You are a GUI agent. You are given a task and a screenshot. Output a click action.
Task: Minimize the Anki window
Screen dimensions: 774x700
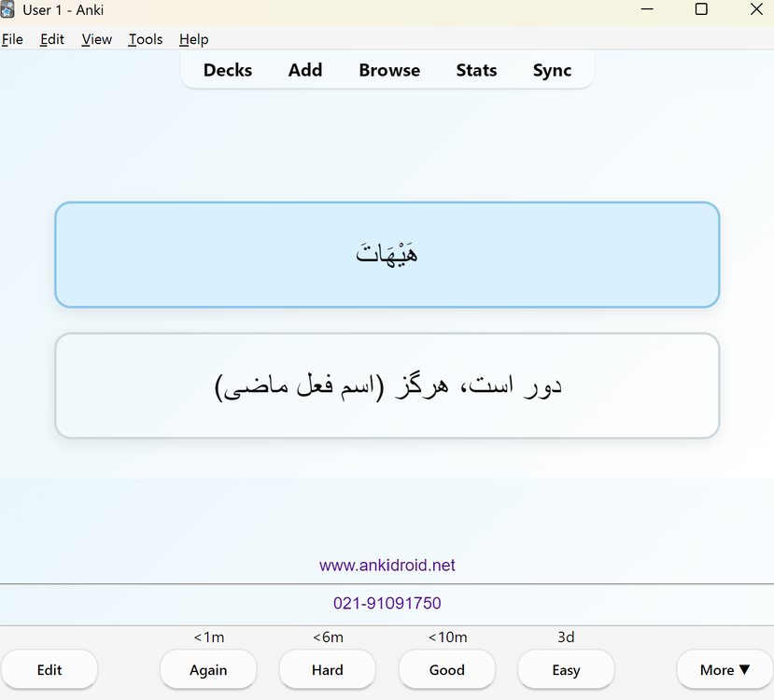pyautogui.click(x=647, y=9)
